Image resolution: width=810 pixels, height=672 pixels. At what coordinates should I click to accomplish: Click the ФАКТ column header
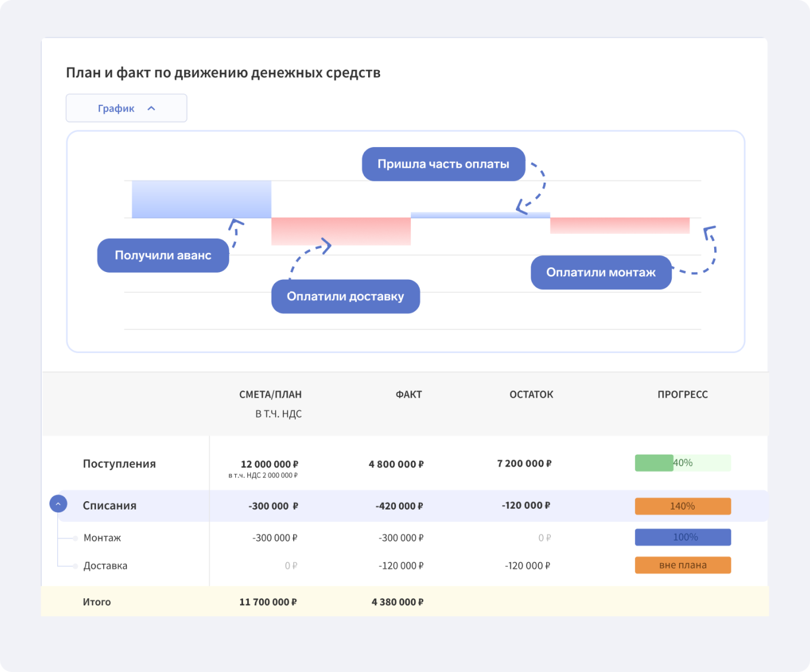(x=409, y=395)
